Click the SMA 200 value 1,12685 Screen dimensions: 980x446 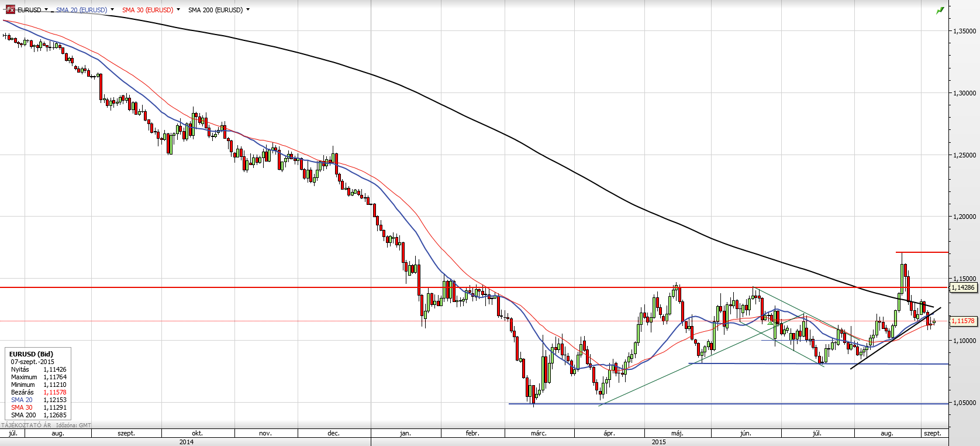(55, 415)
